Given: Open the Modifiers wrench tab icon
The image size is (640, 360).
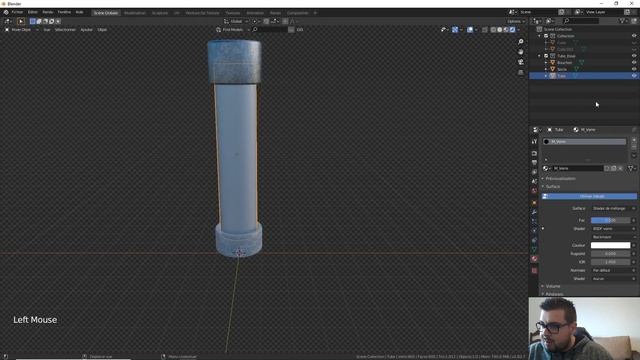Looking at the screenshot, I should click(x=534, y=212).
